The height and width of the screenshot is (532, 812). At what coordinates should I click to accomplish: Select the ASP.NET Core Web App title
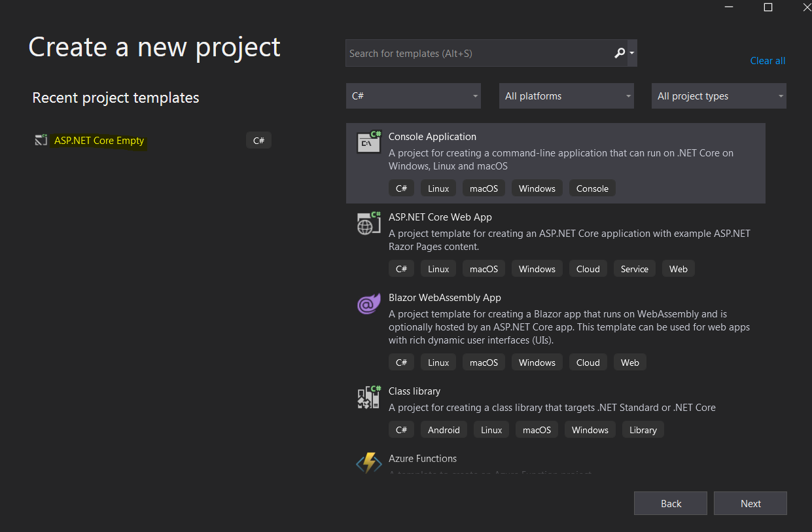[x=440, y=217]
